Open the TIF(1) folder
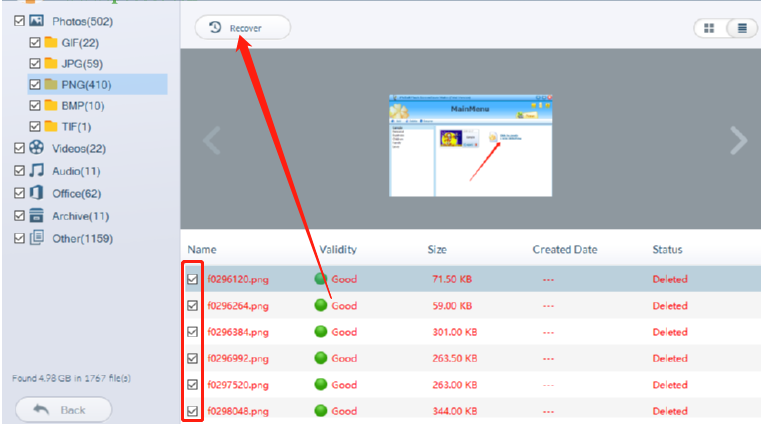 tap(76, 127)
